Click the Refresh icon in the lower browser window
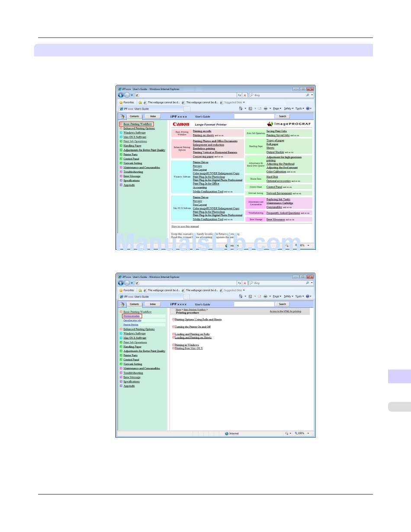This screenshot has height=532, width=411. point(239,283)
